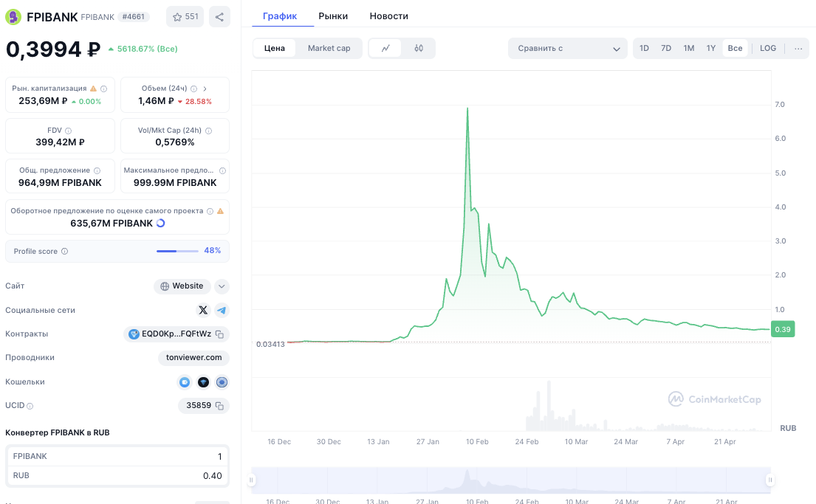Show info for Максимальное предложение
The width and height of the screenshot is (816, 504).
coord(222,170)
